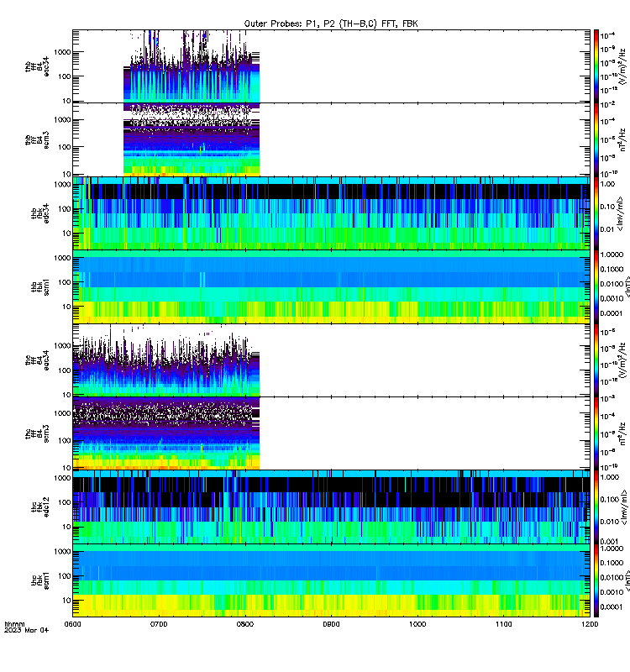
Task: Select the 'thb fbk edc34' panel label
Action: [x=40, y=213]
